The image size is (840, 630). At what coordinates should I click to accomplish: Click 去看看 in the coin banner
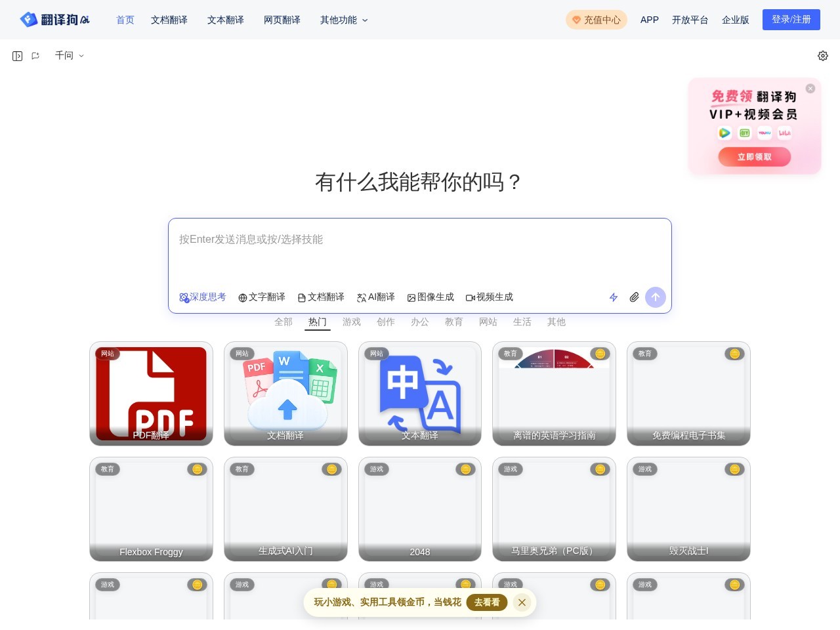(x=487, y=602)
